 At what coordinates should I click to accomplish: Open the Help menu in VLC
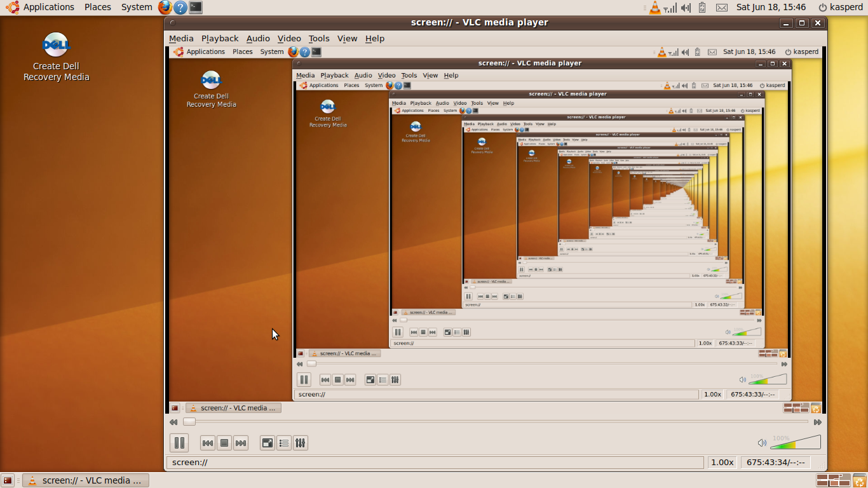click(x=375, y=38)
